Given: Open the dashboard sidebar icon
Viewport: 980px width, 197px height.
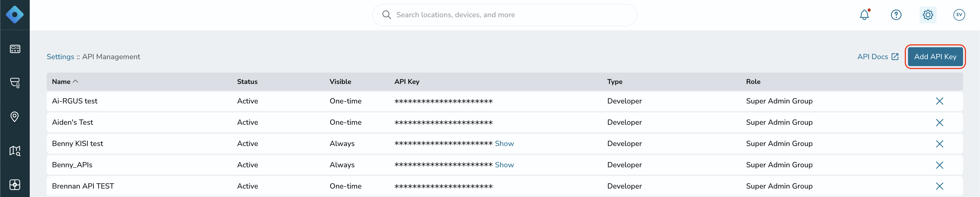Looking at the screenshot, I should click(x=15, y=49).
